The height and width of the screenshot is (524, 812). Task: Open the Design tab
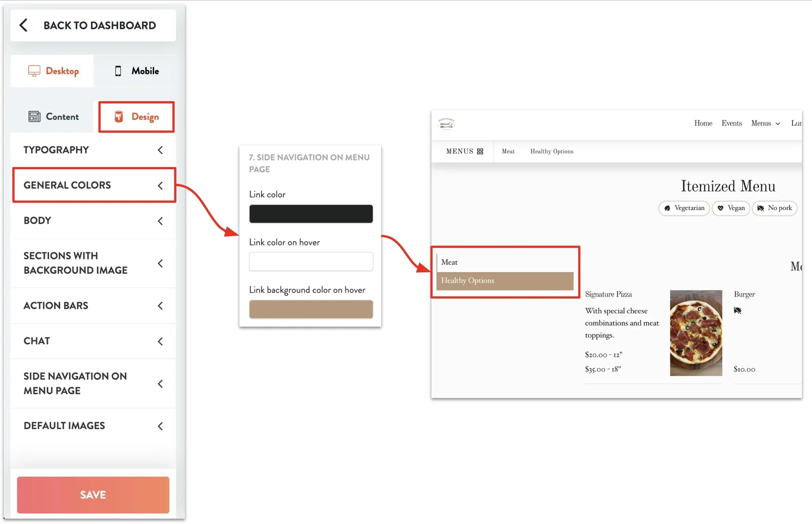(136, 117)
